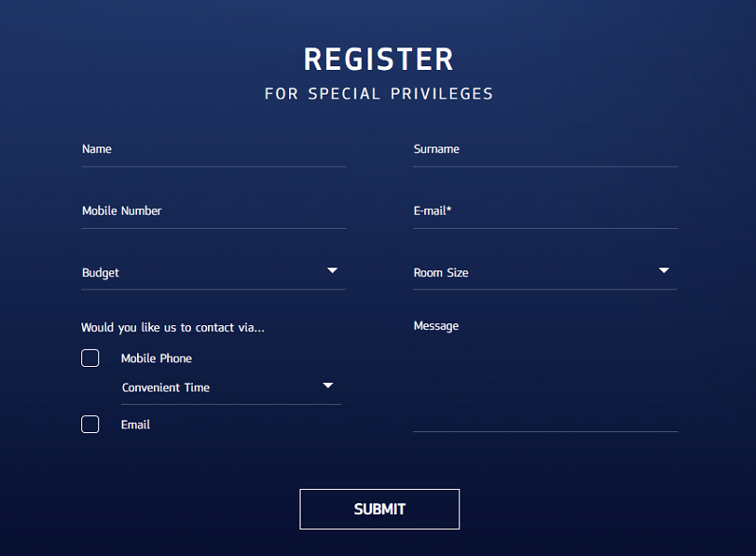Image resolution: width=756 pixels, height=556 pixels.
Task: Tick the Email contact checkbox
Action: (x=91, y=425)
